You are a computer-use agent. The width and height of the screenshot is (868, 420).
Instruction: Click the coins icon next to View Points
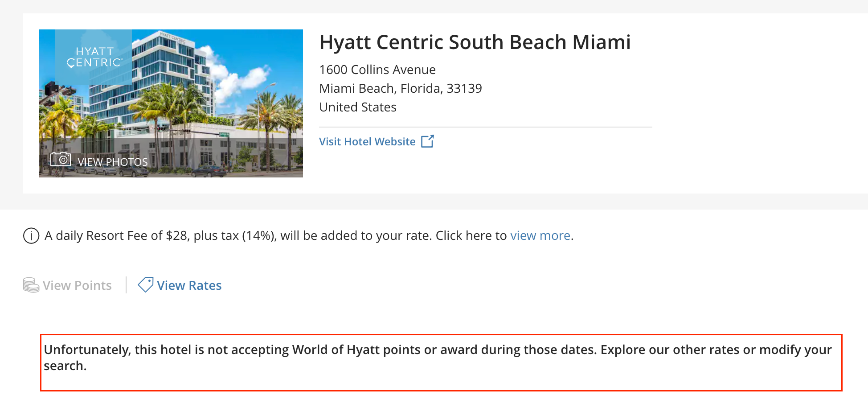(31, 285)
